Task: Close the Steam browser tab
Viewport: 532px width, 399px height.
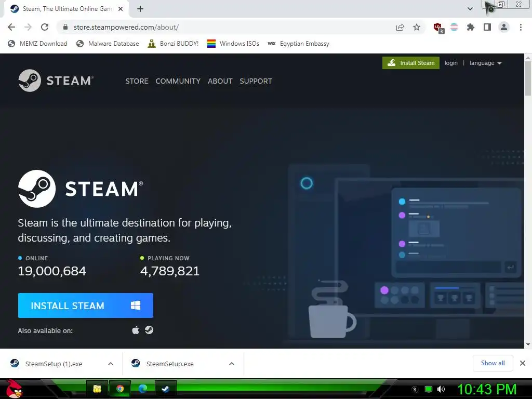Action: tap(121, 9)
